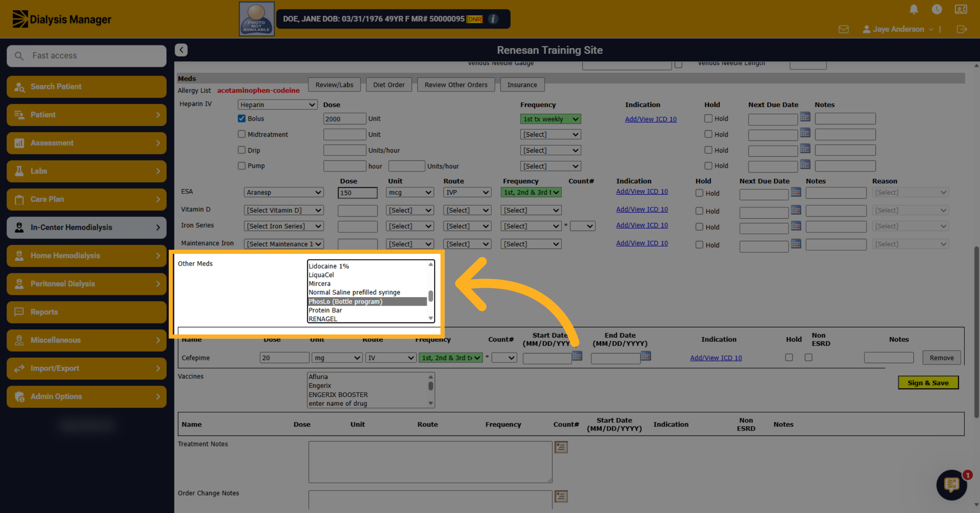Click the clock history icon

[x=937, y=9]
